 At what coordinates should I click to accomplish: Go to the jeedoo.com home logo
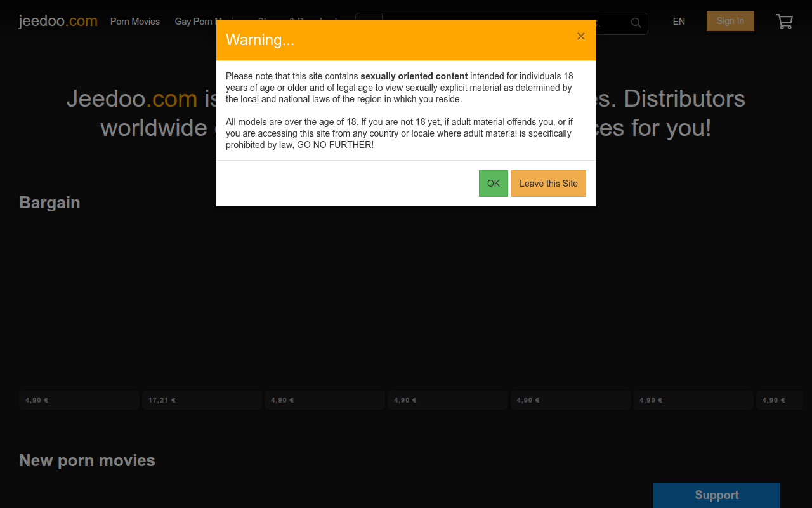(58, 21)
